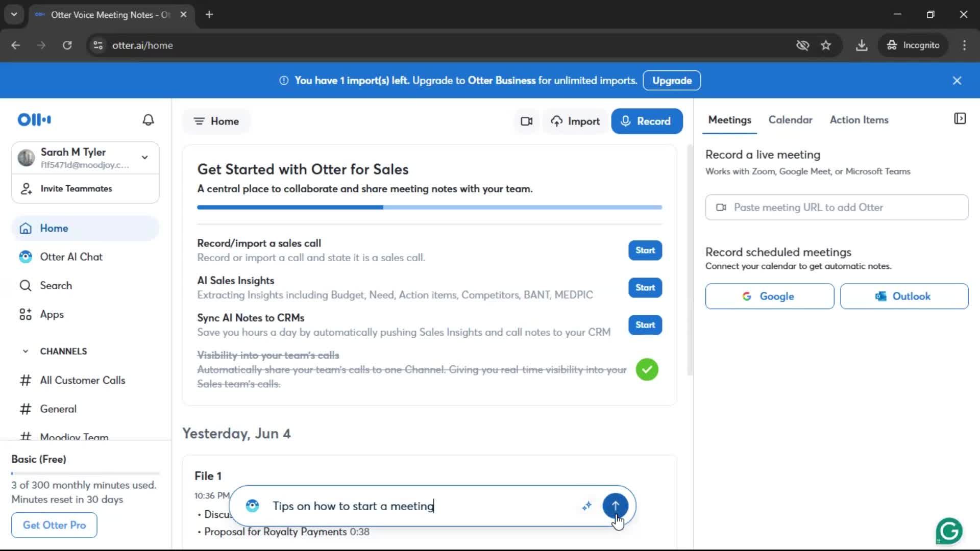Image resolution: width=980 pixels, height=551 pixels.
Task: Click the Paste meeting URL field
Action: (x=836, y=208)
